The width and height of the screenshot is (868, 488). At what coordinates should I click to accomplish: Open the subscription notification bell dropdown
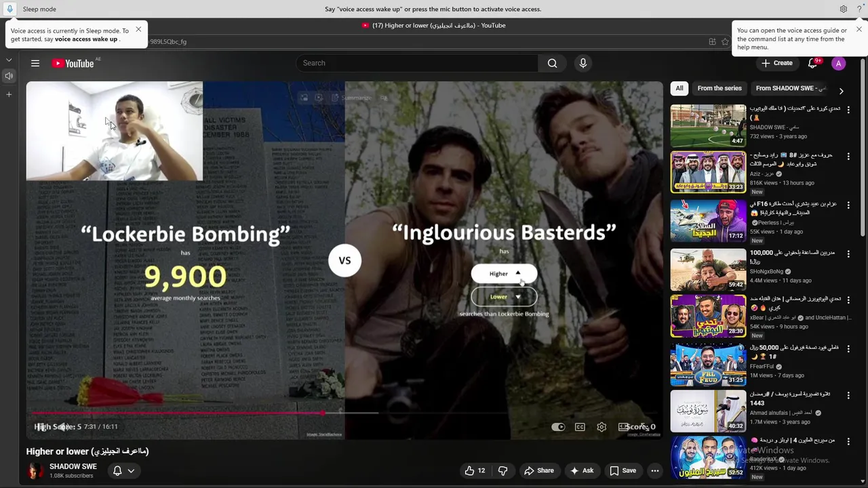[123, 470]
